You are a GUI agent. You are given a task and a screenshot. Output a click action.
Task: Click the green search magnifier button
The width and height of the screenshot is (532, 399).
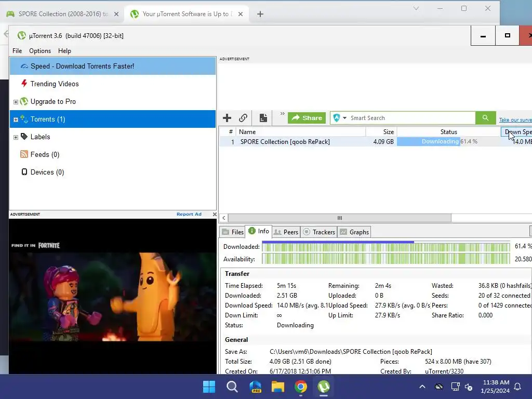tap(486, 118)
